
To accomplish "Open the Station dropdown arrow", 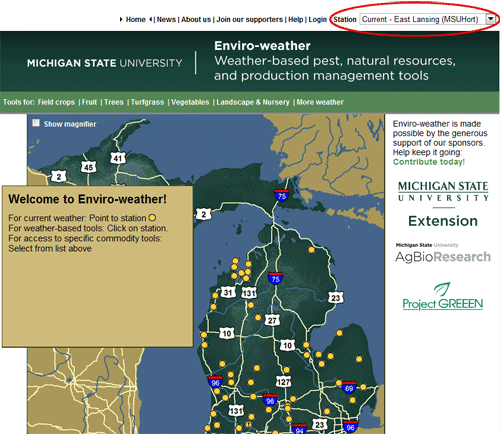I will [x=490, y=19].
